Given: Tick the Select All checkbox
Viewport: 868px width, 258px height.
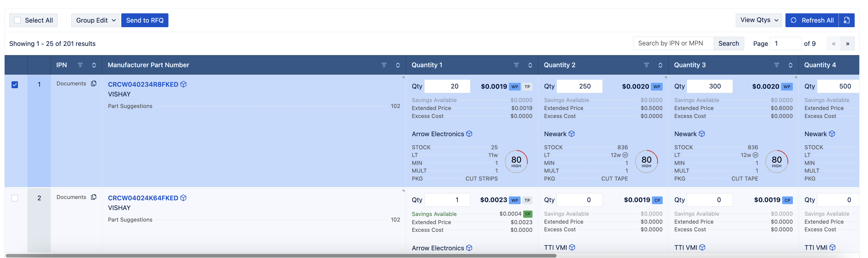Looking at the screenshot, I should [17, 20].
